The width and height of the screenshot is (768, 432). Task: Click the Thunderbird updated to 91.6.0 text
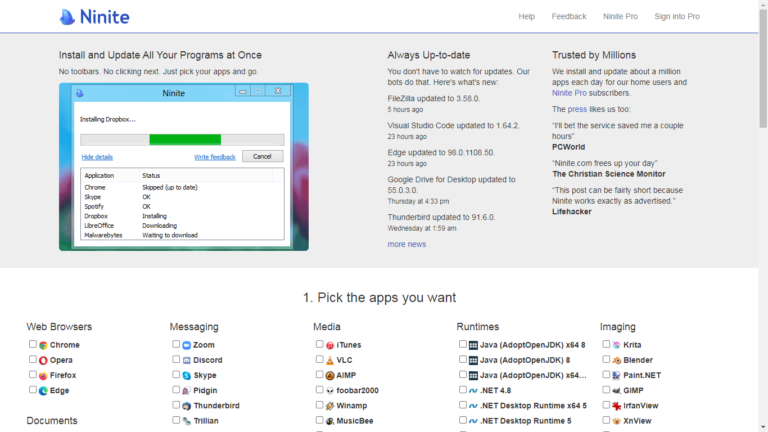point(441,217)
